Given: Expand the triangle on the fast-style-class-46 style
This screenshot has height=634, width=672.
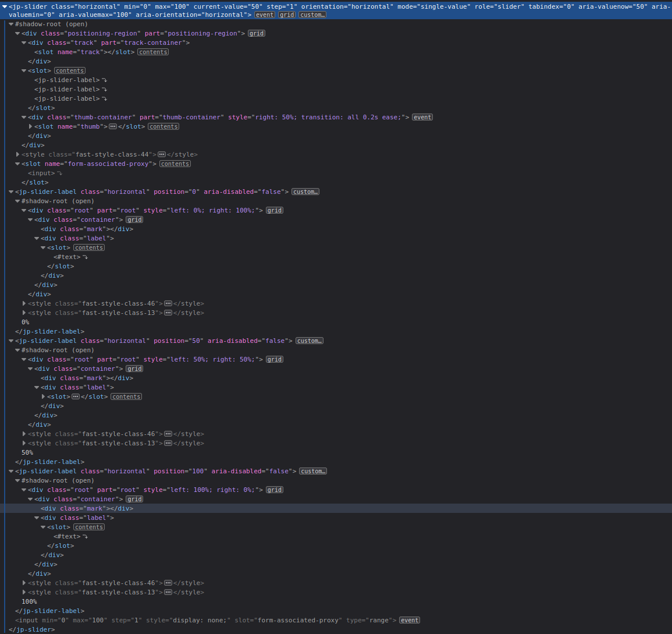Looking at the screenshot, I should pos(24,303).
